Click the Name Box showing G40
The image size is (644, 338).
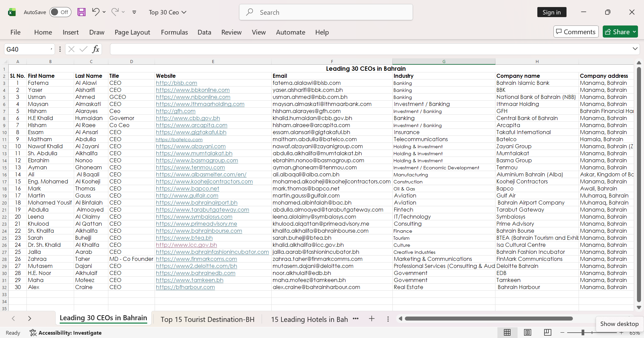[x=27, y=49]
